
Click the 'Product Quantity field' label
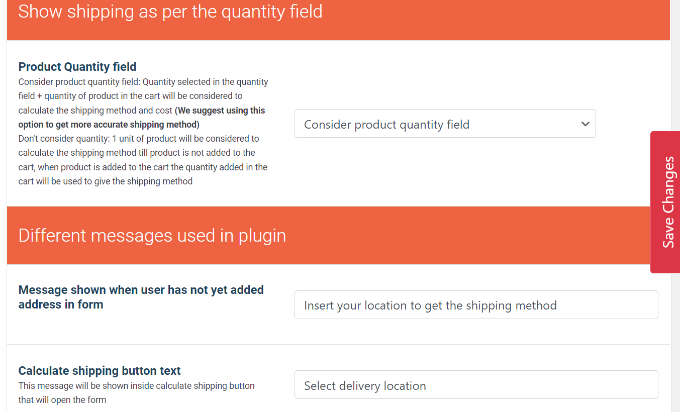click(x=77, y=67)
